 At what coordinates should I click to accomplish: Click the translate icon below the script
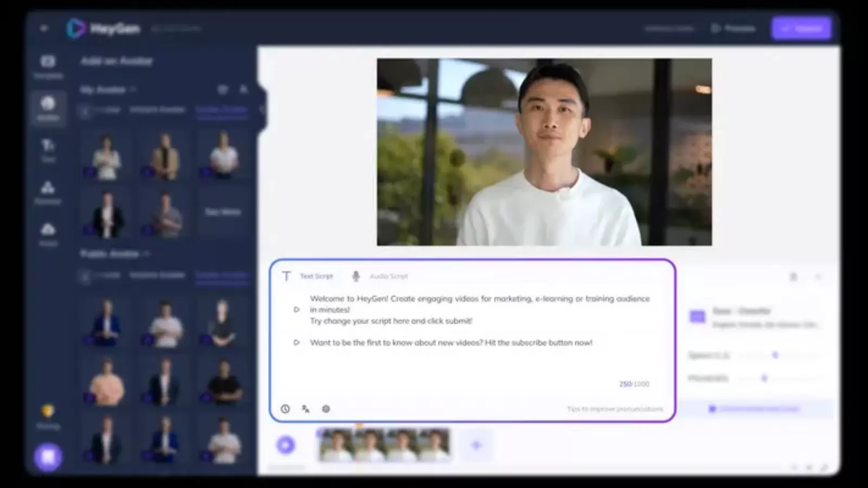[305, 409]
